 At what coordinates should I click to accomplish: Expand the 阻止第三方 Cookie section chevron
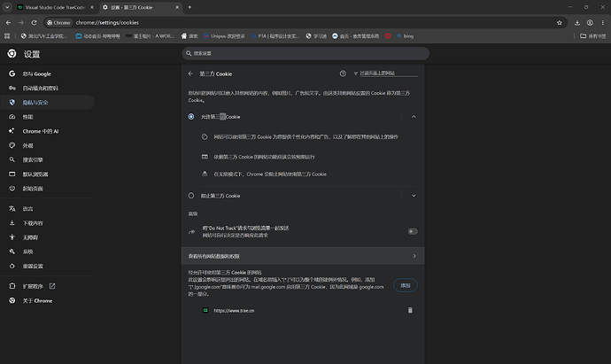click(414, 196)
